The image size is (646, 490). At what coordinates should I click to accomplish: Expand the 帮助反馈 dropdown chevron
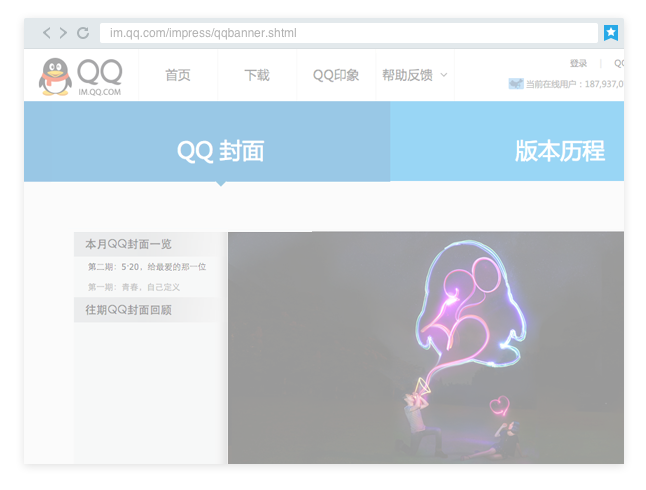tap(444, 75)
